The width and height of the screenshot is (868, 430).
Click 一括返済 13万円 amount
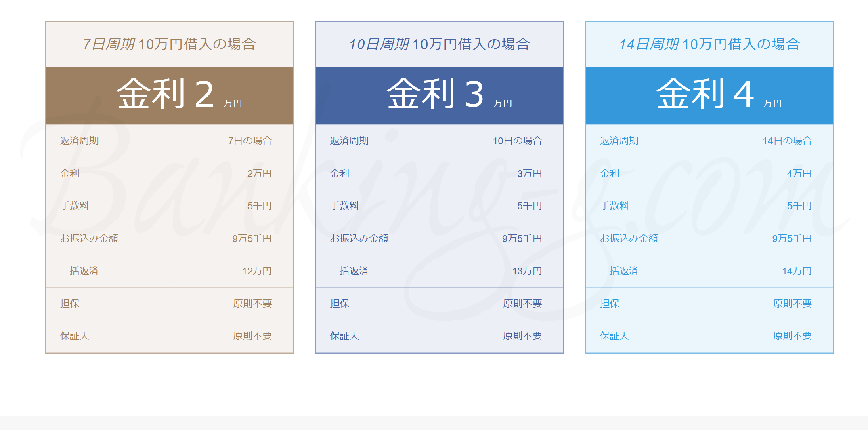click(x=527, y=271)
